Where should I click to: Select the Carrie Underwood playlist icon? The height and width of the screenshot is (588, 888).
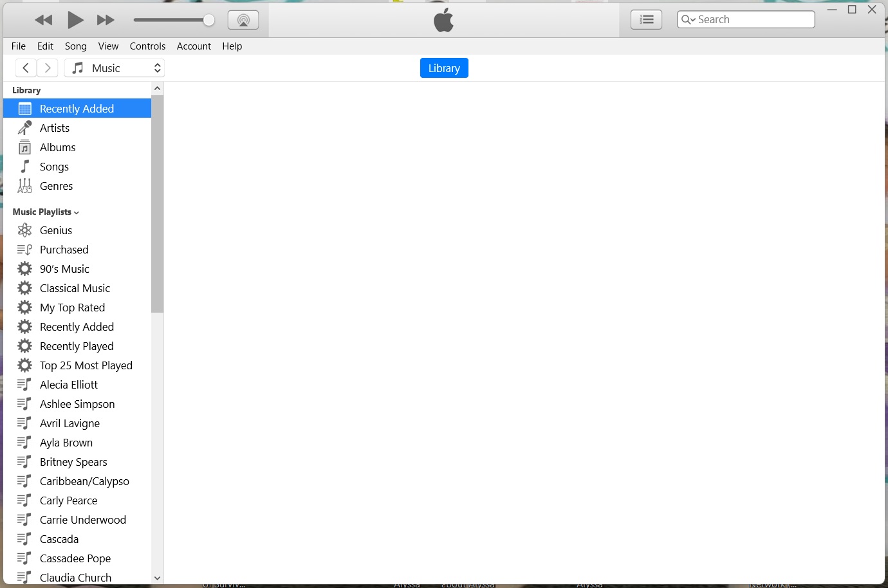[x=24, y=520]
